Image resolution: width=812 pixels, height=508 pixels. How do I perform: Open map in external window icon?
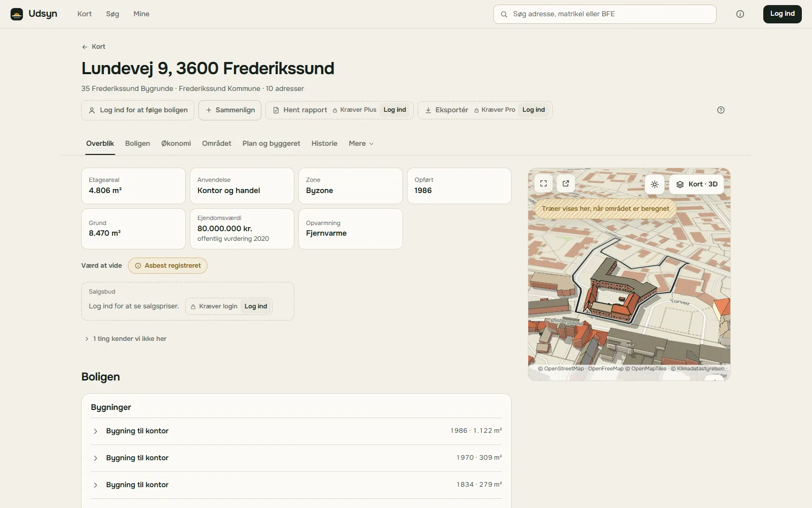click(x=566, y=184)
